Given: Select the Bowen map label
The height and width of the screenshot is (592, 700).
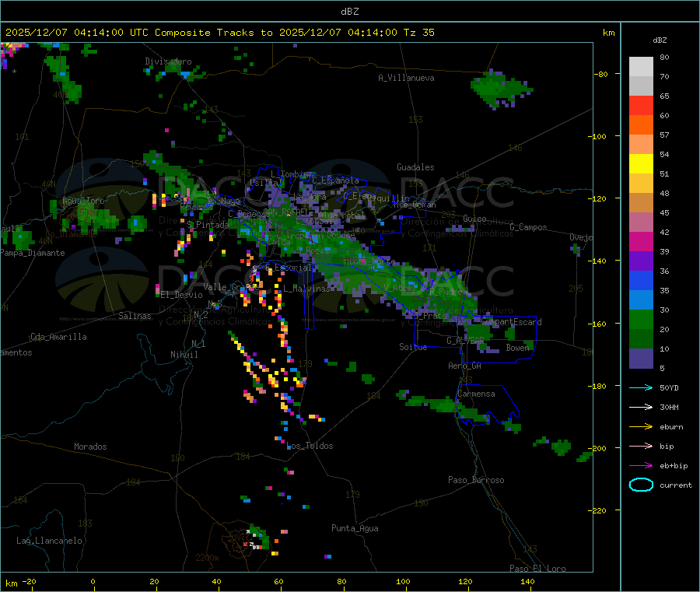Looking at the screenshot, I should tap(517, 348).
